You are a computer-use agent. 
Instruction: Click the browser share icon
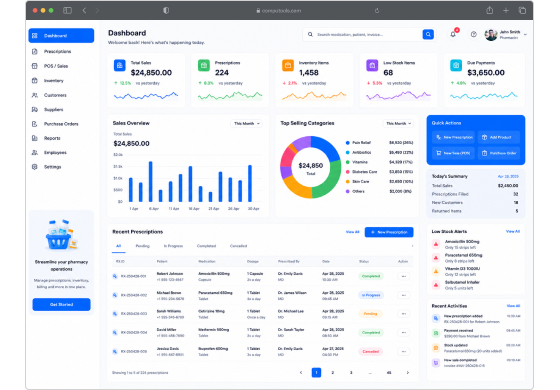[x=490, y=10]
